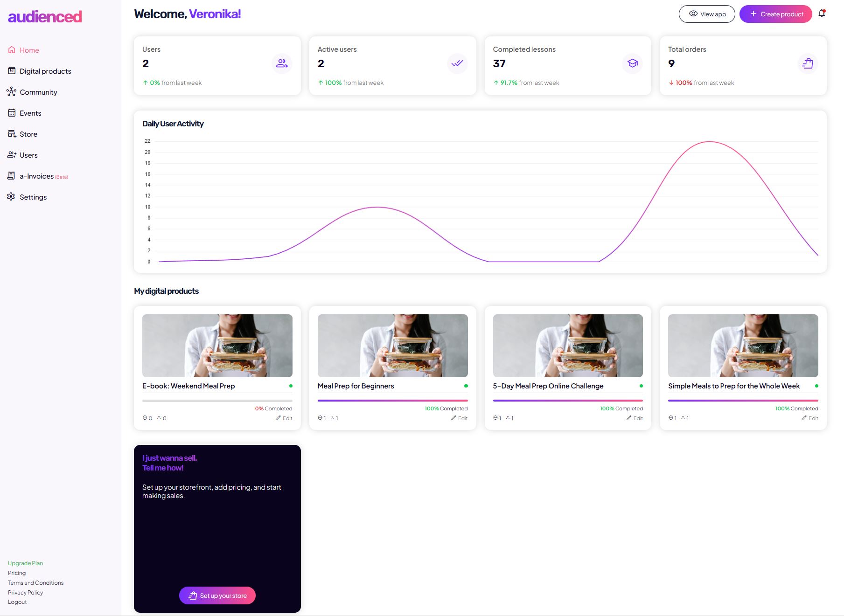Viewport: 844px width, 616px height.
Task: Click green status dot on Meal Prep for Beginners
Action: point(466,386)
